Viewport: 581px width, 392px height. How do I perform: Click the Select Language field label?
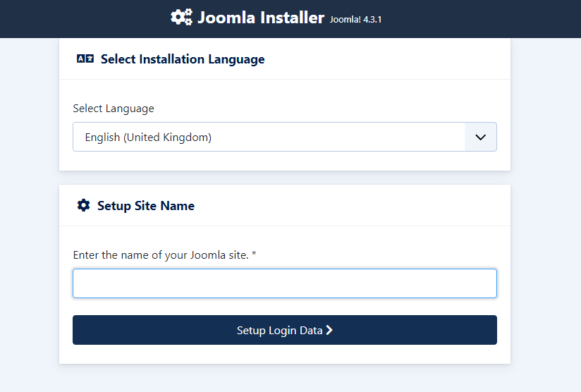coord(114,109)
